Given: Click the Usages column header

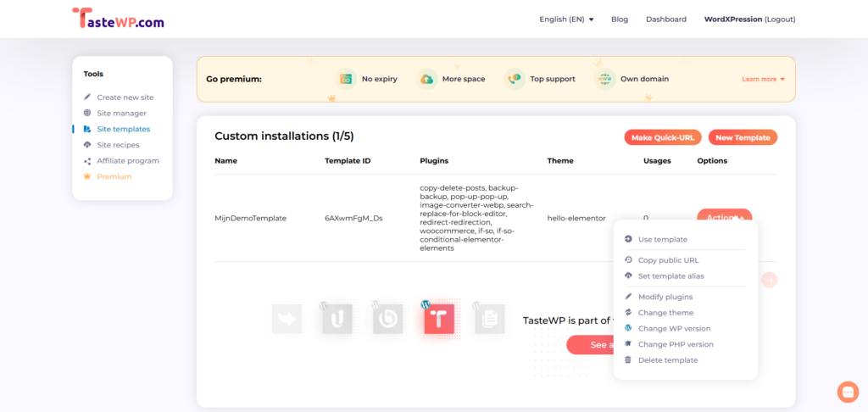Looking at the screenshot, I should (657, 160).
